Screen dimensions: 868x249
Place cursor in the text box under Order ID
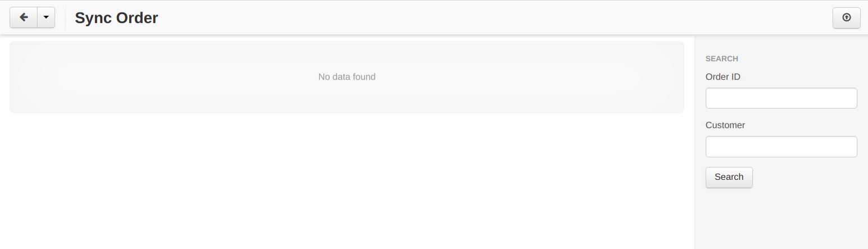click(781, 98)
